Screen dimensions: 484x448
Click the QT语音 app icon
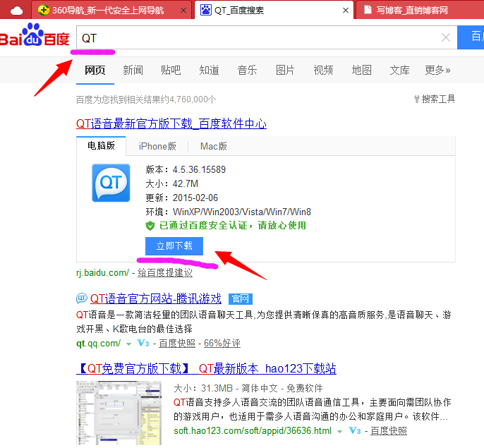click(111, 183)
